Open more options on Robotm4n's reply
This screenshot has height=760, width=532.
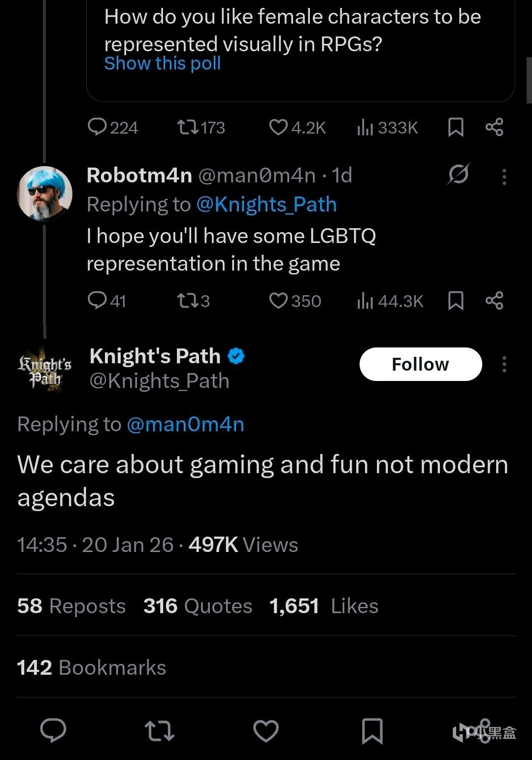point(504,176)
